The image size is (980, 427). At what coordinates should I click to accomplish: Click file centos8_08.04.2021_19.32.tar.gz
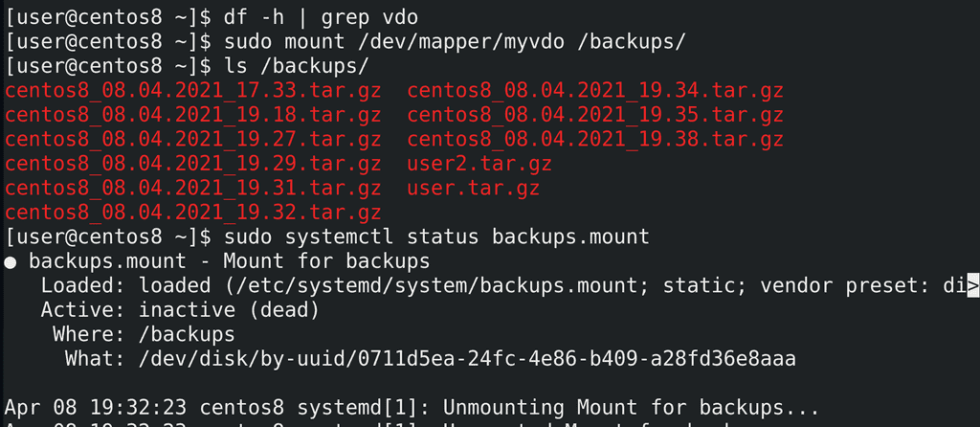coord(193,213)
